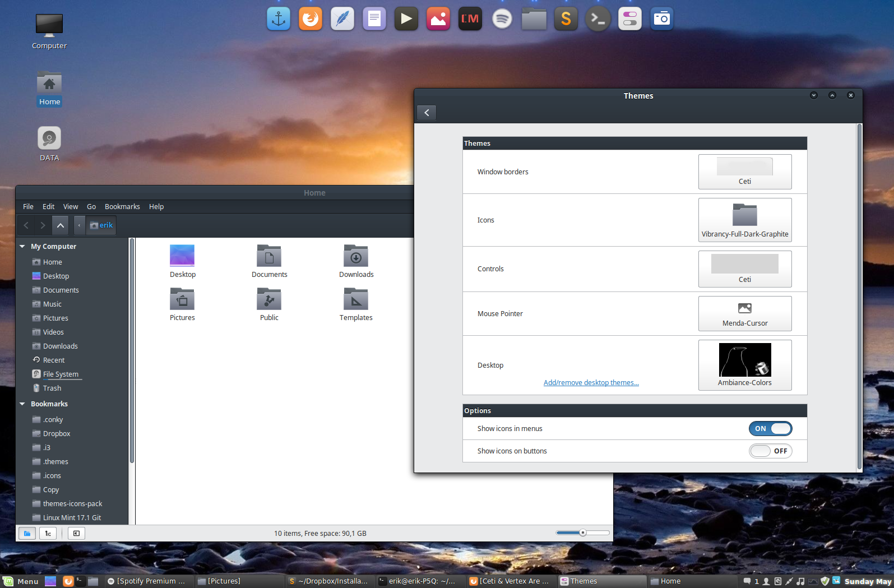Collapse the Bookmarks sidebar section
Viewport: 894px width, 588px height.
(22, 404)
